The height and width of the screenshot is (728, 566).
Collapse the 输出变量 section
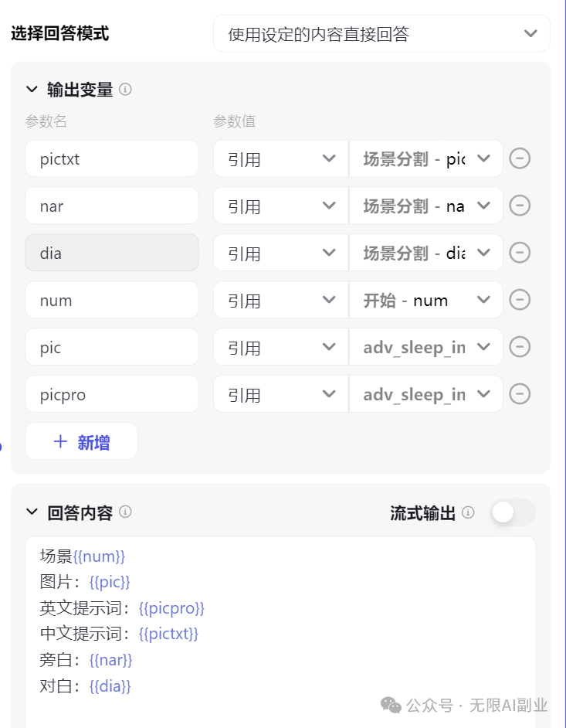[32, 89]
